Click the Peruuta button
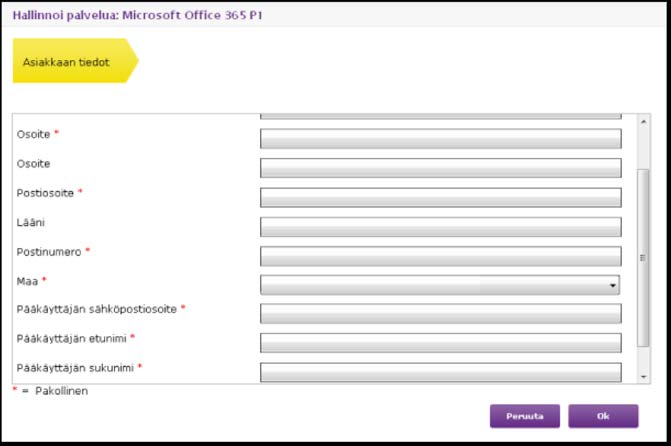 pyautogui.click(x=525, y=416)
